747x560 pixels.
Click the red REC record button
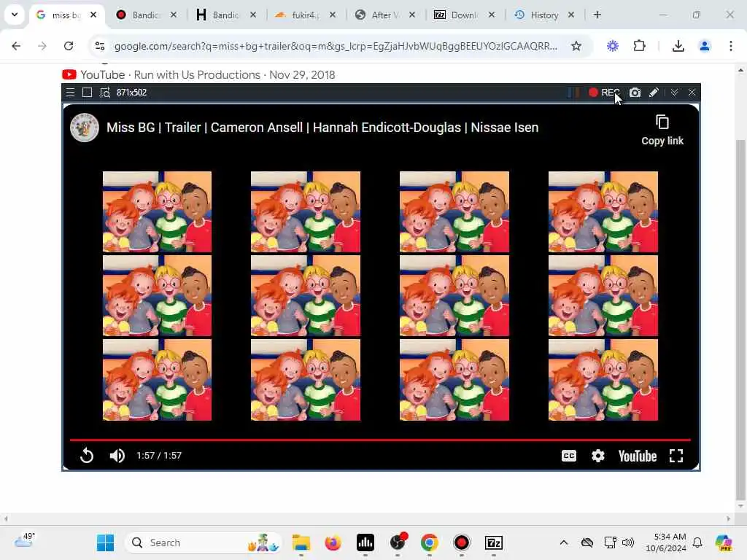603,93
